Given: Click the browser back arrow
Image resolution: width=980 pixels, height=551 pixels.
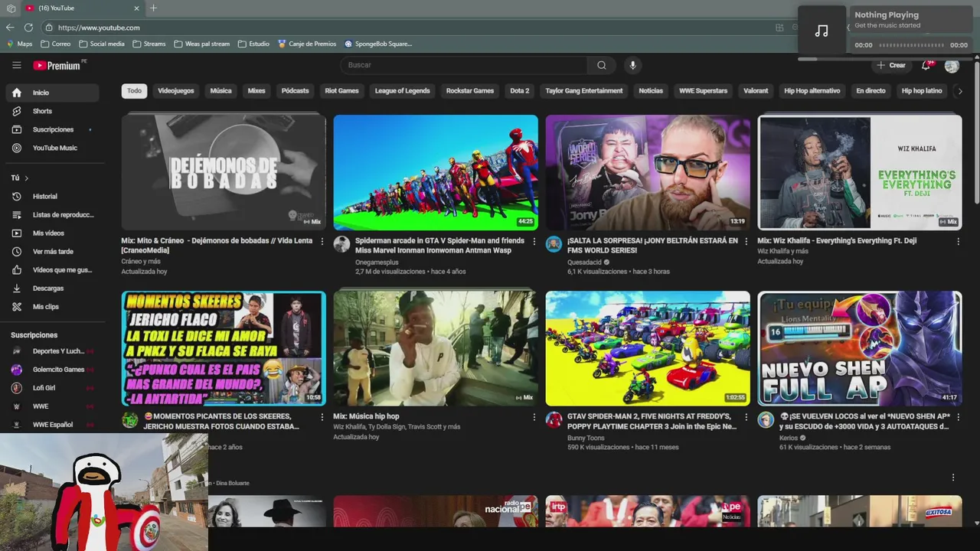Looking at the screenshot, I should 10,28.
